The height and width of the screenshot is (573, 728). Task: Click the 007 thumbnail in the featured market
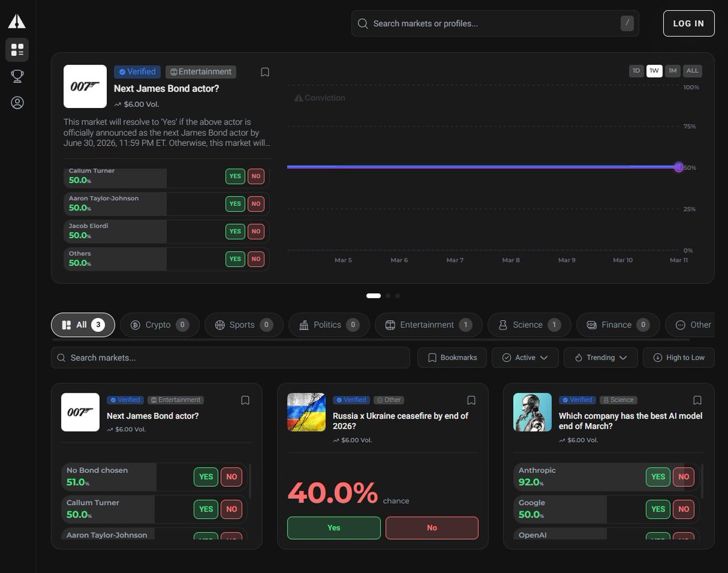[85, 86]
